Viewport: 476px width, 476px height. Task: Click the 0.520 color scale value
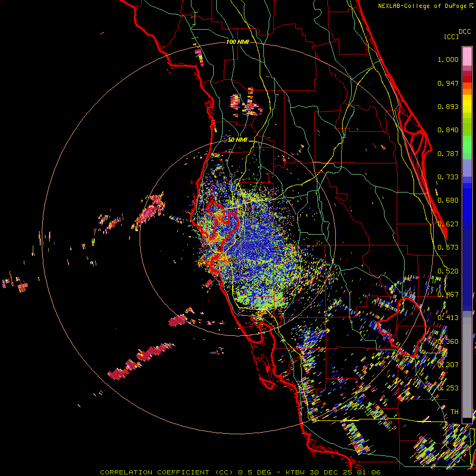coord(448,271)
